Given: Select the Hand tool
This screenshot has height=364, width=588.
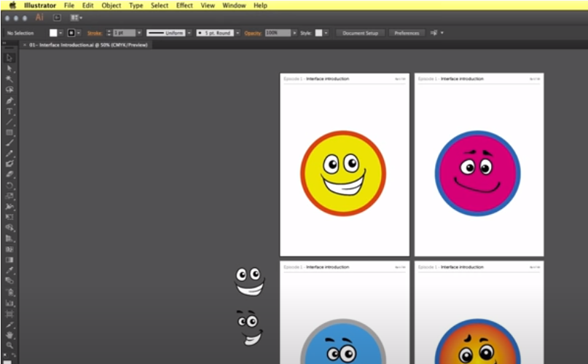Looking at the screenshot, I should (9, 335).
